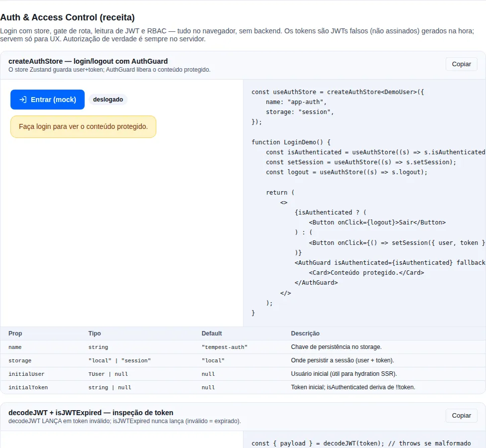Click the "<Button onClick={logout}>Sair</Button>" code line

(x=377, y=223)
